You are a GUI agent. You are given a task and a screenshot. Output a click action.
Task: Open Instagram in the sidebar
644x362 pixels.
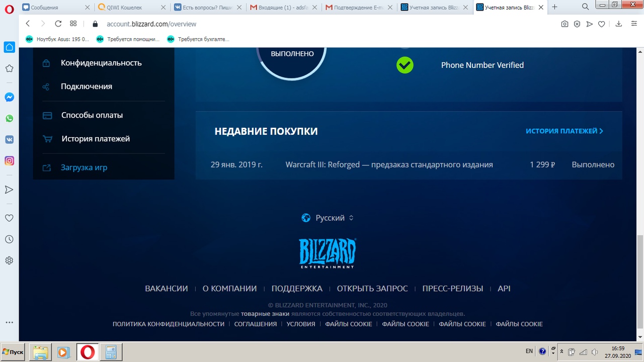coord(9,161)
